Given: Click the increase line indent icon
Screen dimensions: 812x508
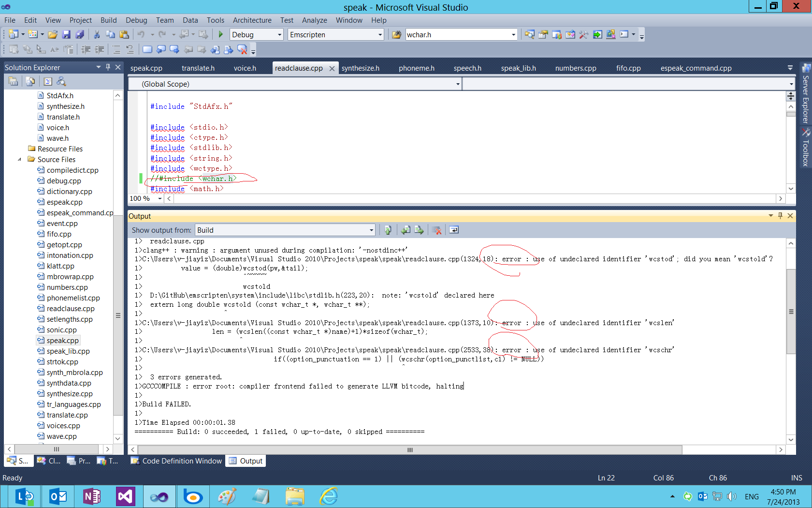Looking at the screenshot, I should pyautogui.click(x=100, y=49).
